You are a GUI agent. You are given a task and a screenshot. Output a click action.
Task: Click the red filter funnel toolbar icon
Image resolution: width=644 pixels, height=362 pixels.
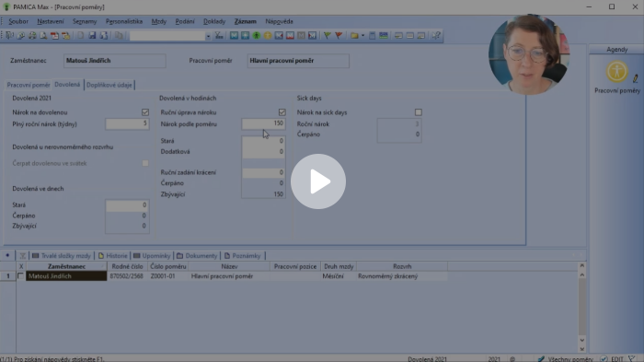[x=339, y=36]
